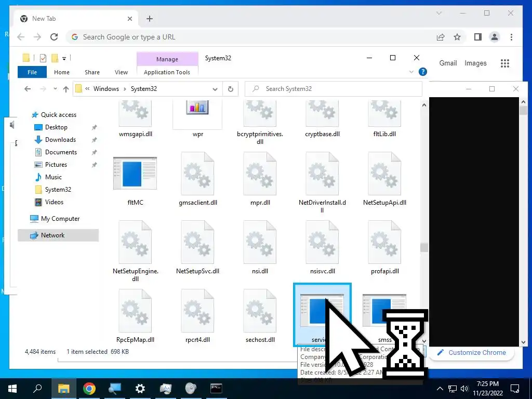Select NetSetupEngine.dll file icon
This screenshot has height=399, width=532.
tap(135, 242)
